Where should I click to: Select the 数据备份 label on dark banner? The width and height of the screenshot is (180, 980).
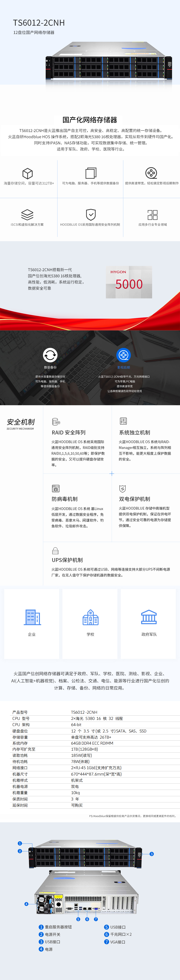click(x=50, y=368)
